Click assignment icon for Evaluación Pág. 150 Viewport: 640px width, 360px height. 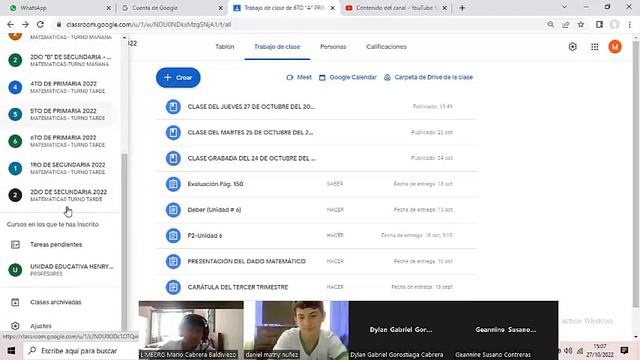[173, 184]
